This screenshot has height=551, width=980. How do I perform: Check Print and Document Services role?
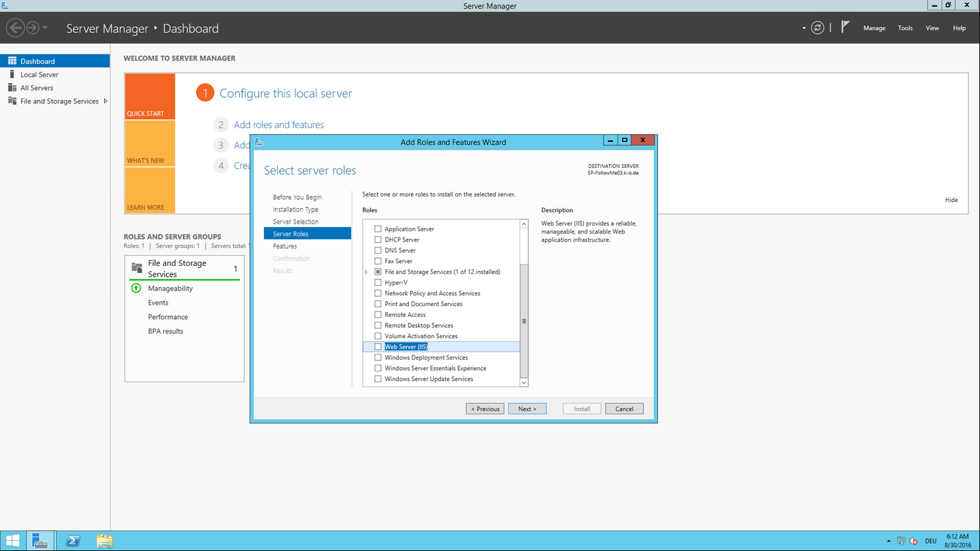378,304
